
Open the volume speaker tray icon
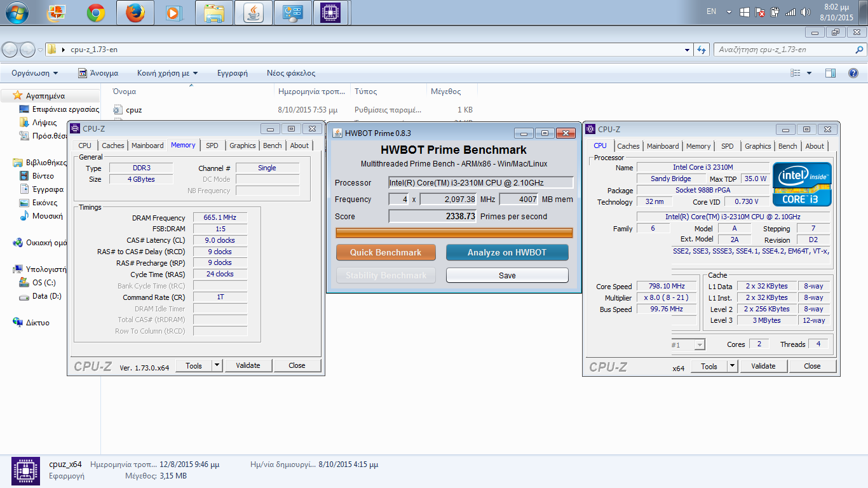[806, 12]
